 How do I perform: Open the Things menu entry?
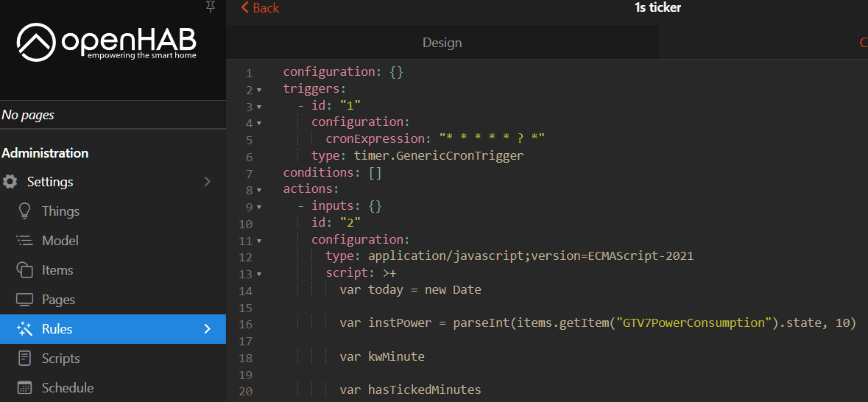tap(60, 211)
